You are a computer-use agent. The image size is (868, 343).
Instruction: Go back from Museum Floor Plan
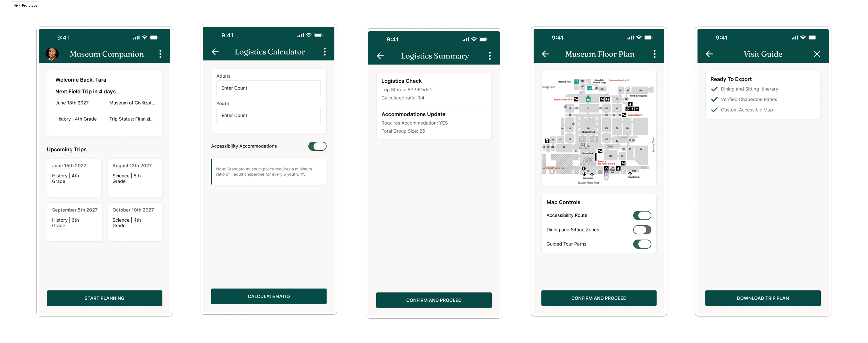[x=545, y=54]
